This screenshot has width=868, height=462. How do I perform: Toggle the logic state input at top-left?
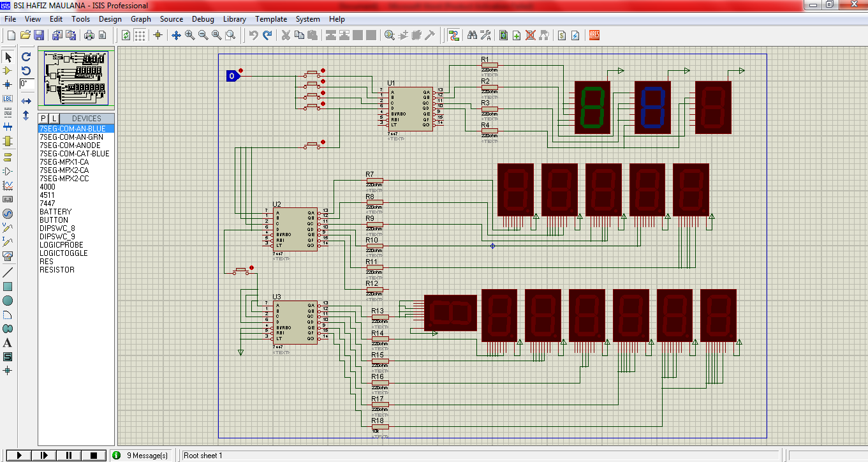[232, 77]
